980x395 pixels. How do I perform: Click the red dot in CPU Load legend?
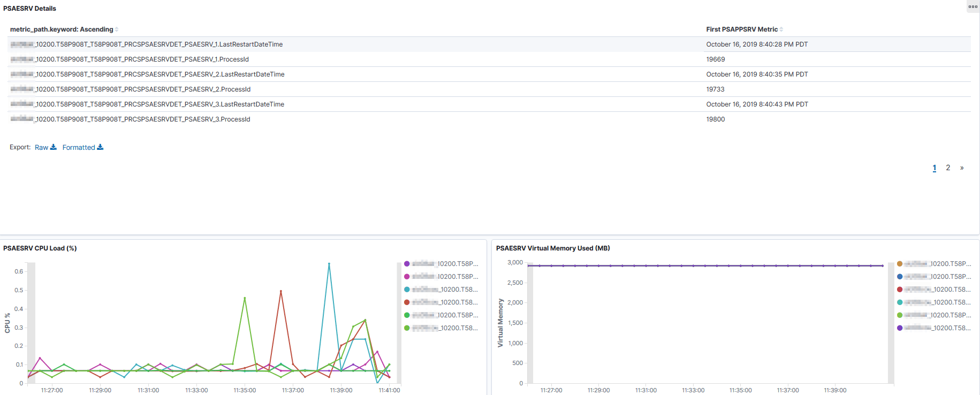407,302
